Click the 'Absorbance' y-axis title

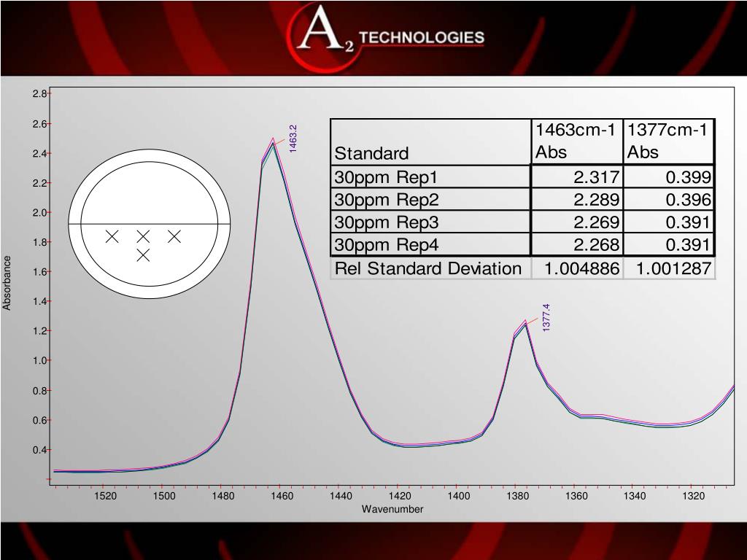(x=7, y=283)
